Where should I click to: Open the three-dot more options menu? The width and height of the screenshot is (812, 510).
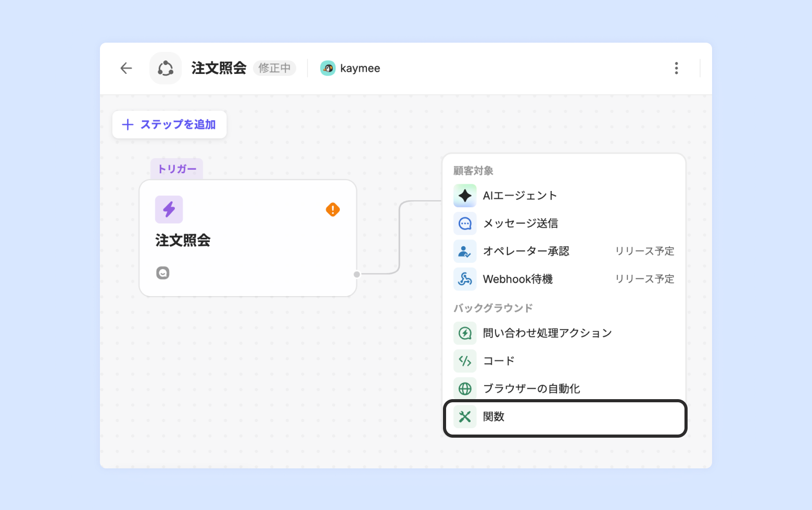coord(676,68)
